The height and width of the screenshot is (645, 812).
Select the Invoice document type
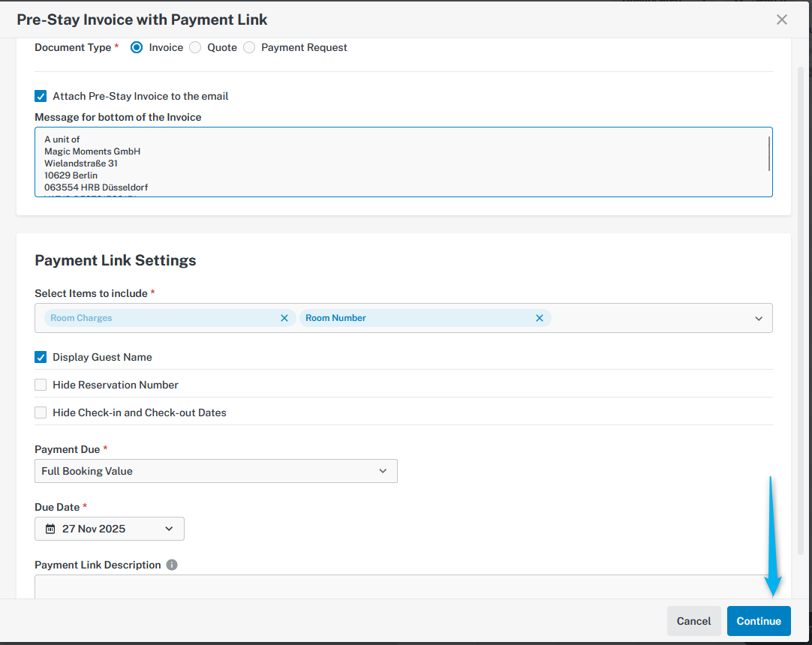coord(137,47)
